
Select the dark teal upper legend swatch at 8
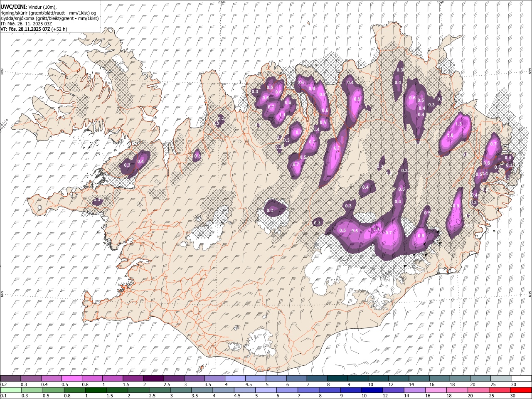point(337,379)
